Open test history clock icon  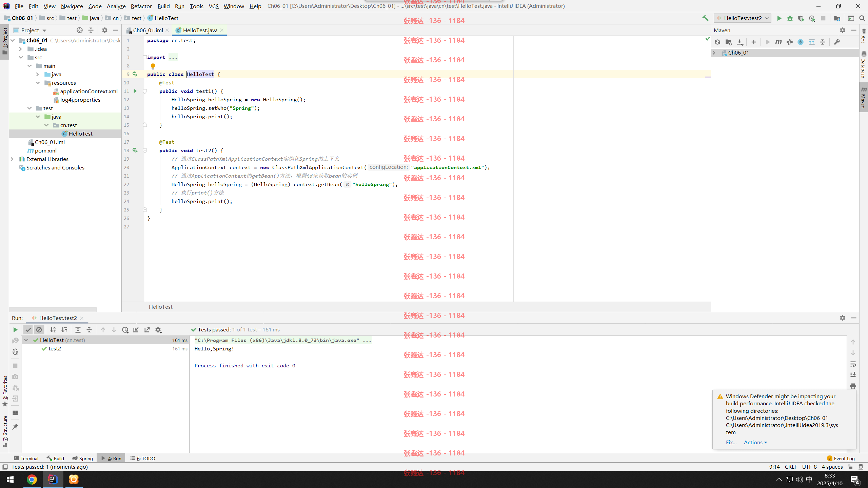click(125, 330)
